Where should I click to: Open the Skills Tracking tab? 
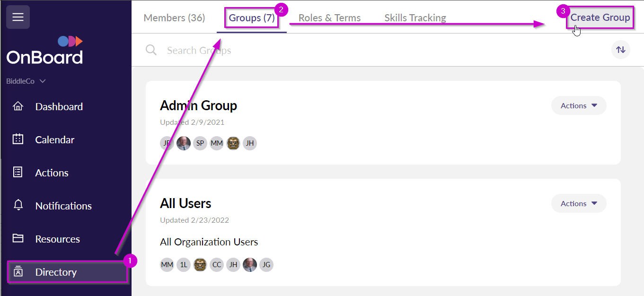point(415,17)
